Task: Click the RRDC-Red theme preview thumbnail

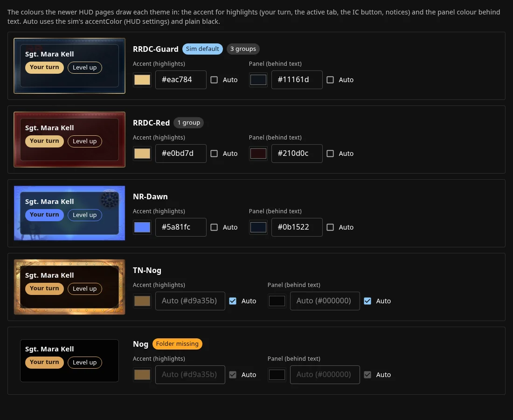Action: [x=69, y=140]
